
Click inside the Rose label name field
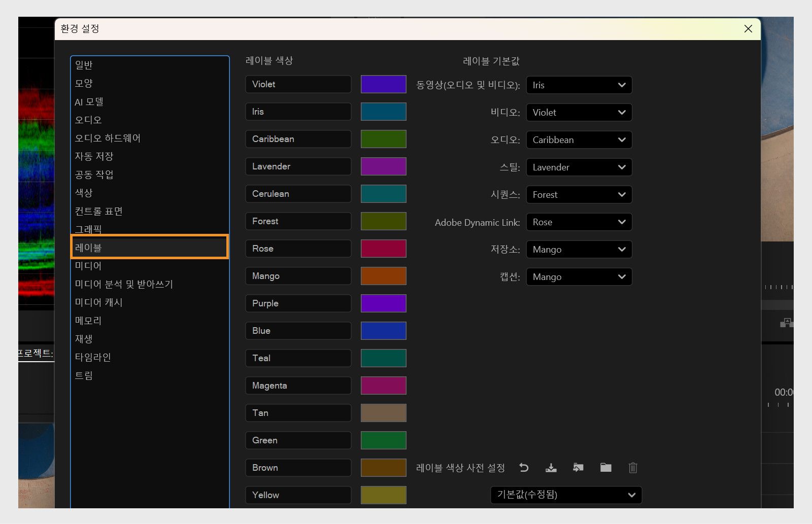(298, 248)
